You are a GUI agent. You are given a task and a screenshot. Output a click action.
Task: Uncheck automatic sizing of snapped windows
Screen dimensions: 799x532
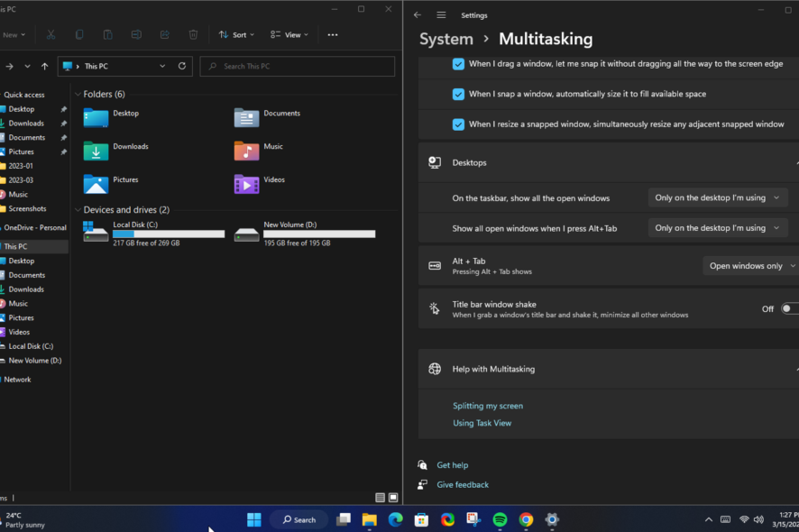[x=458, y=94]
